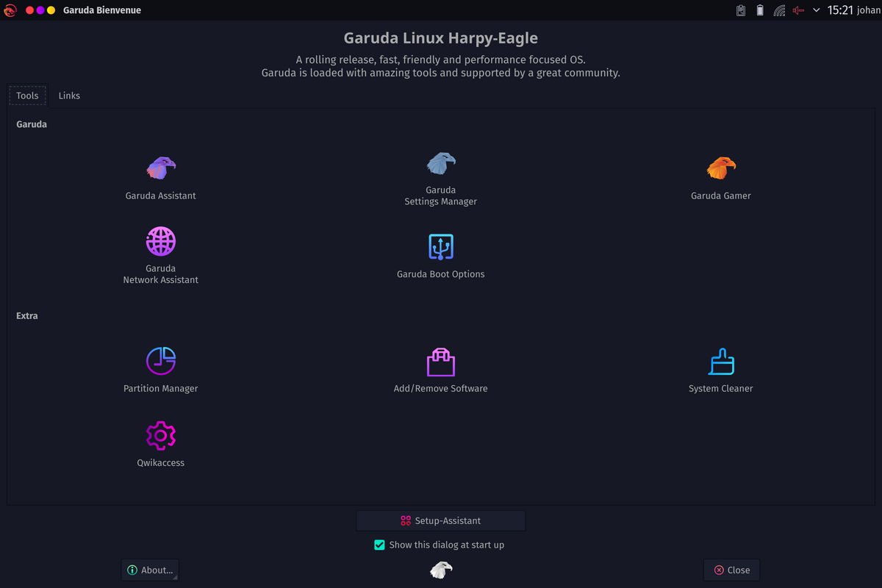This screenshot has width=882, height=588.
Task: Click muted volume tray icon
Action: 798,10
